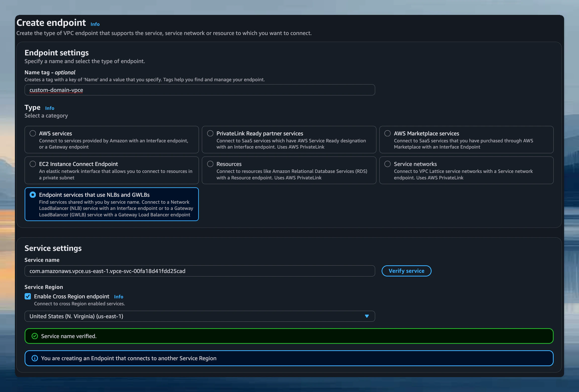Choose PrivateLink Ready partner services
579x392 pixels.
click(x=210, y=133)
